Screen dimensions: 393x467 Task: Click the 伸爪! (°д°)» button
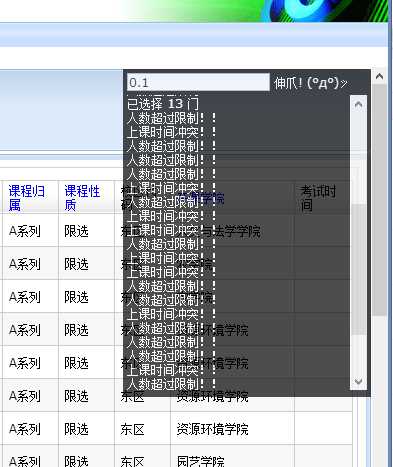(x=311, y=83)
